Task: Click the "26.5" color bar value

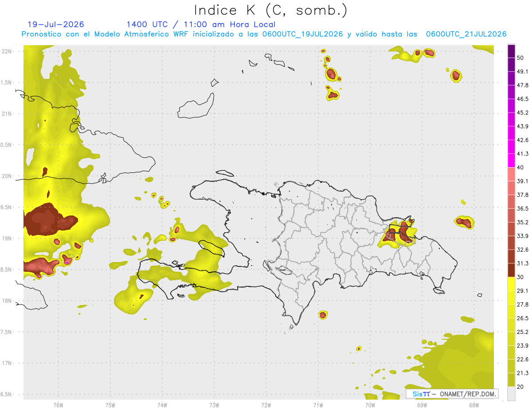Action: (x=523, y=318)
